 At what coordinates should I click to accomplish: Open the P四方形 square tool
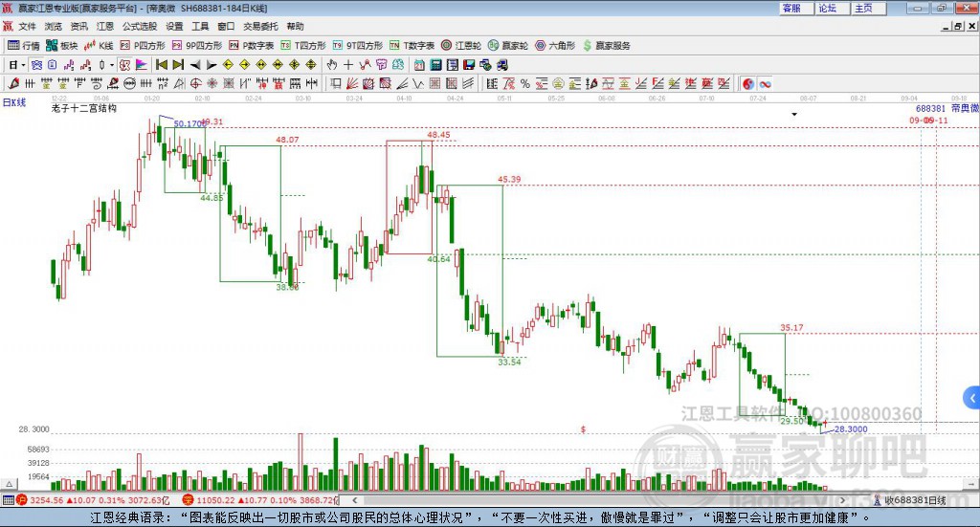[x=143, y=46]
